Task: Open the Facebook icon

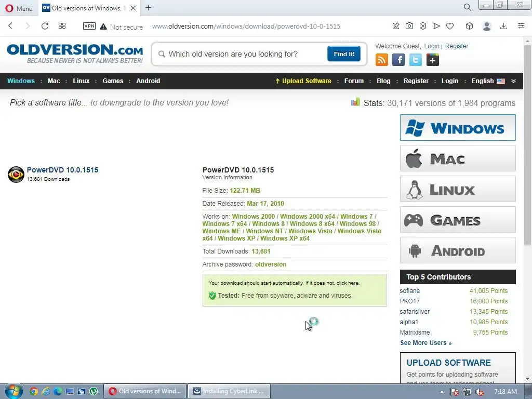Action: (398, 60)
